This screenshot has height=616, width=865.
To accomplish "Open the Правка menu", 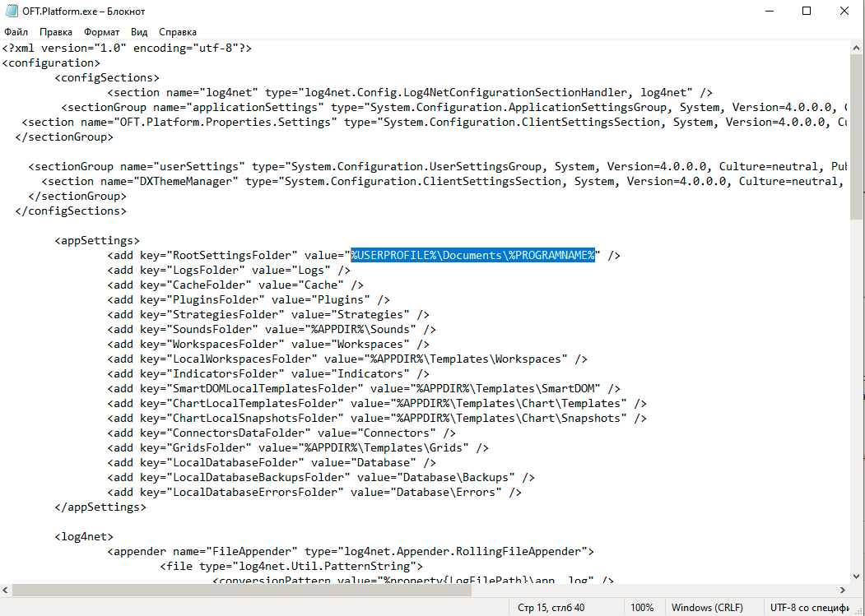I will coord(55,31).
